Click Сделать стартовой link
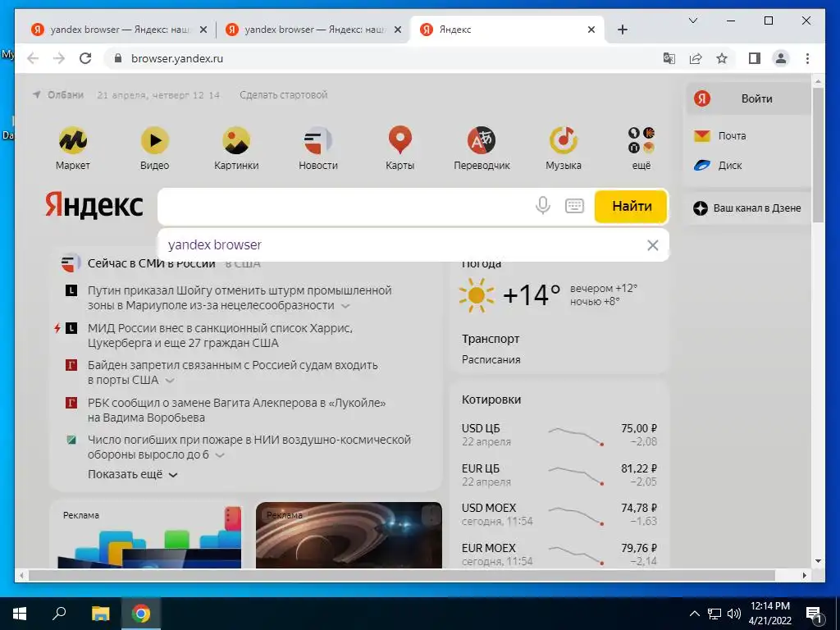The height and width of the screenshot is (630, 840). click(x=283, y=95)
